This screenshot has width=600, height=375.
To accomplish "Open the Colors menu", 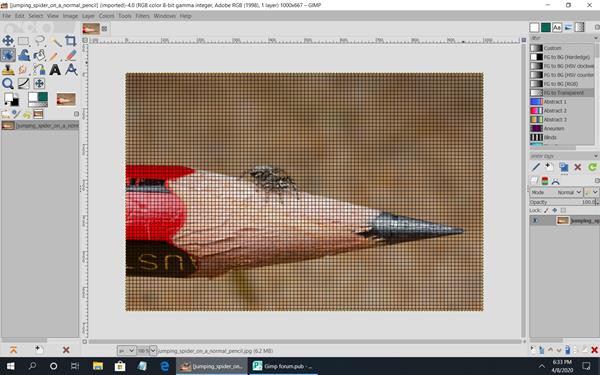I will (x=106, y=16).
